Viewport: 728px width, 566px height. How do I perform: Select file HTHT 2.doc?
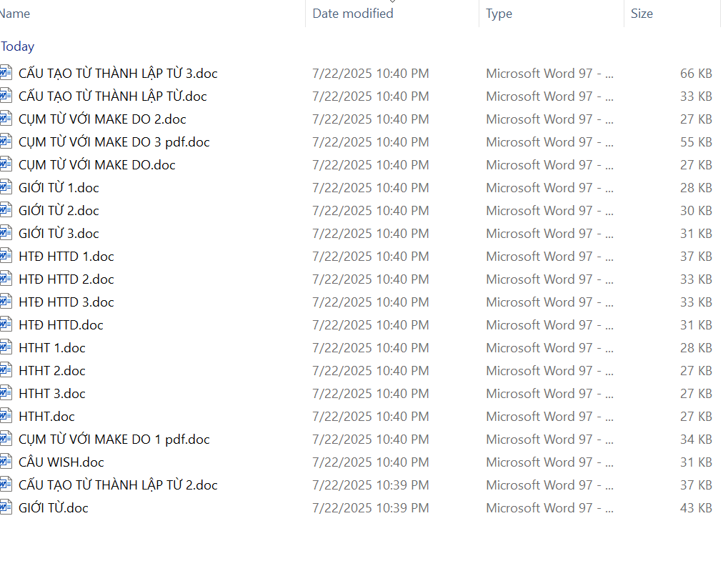[52, 371]
